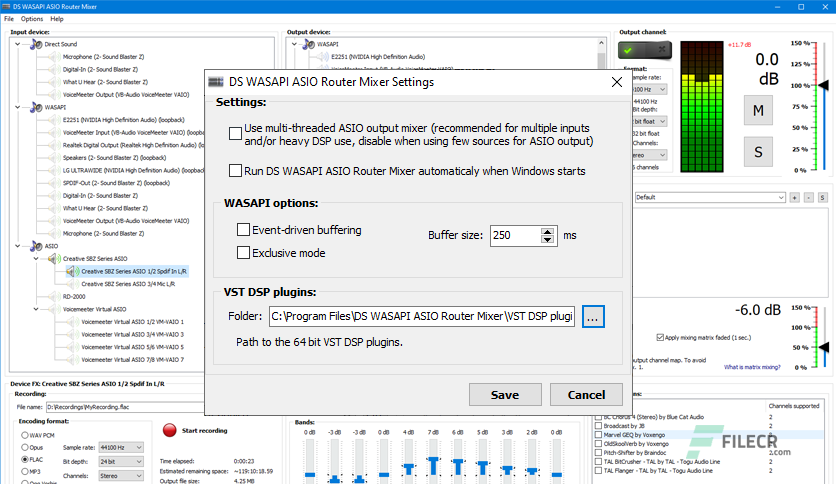Open the Help menu
This screenshot has width=836, height=484.
pyautogui.click(x=57, y=19)
